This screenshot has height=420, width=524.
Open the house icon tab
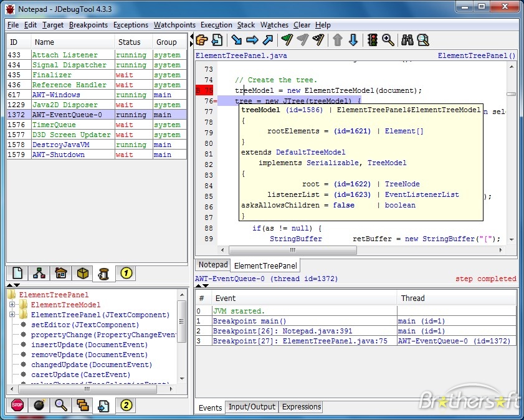pos(61,274)
